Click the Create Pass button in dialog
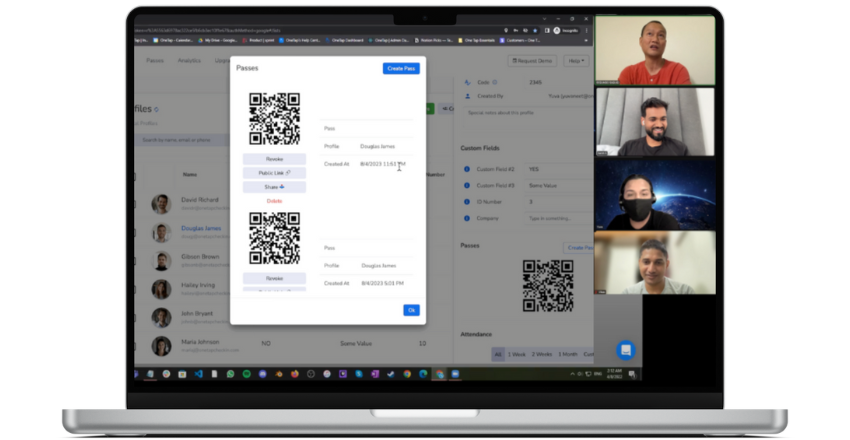 tap(401, 68)
